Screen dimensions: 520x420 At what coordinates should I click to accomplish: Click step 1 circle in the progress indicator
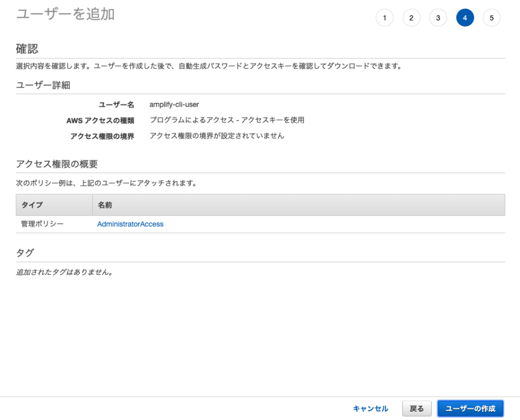[386, 17]
